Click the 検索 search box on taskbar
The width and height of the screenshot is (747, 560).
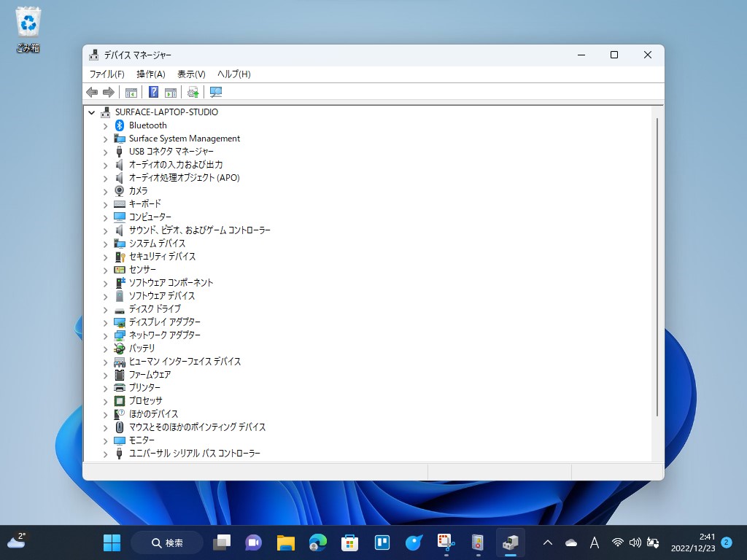167,542
